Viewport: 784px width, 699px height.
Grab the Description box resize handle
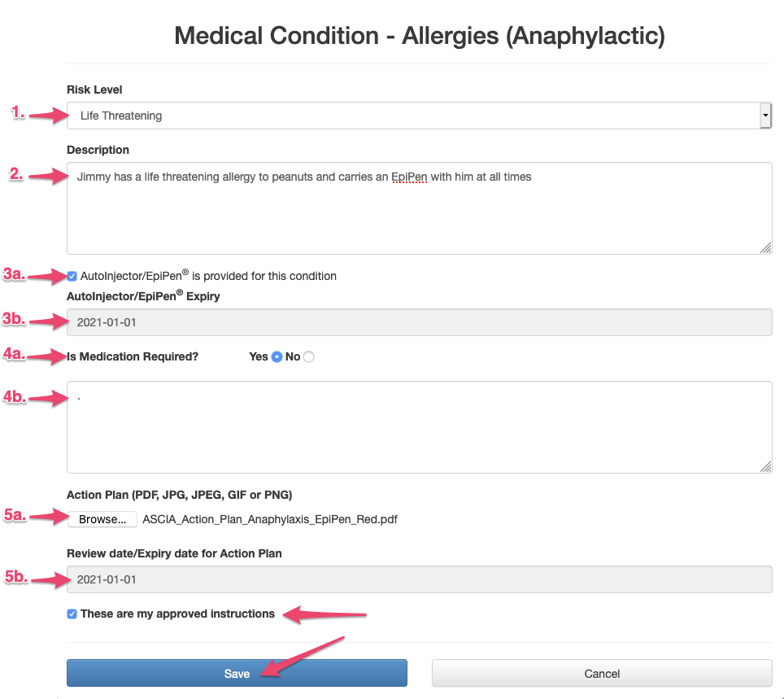point(765,248)
